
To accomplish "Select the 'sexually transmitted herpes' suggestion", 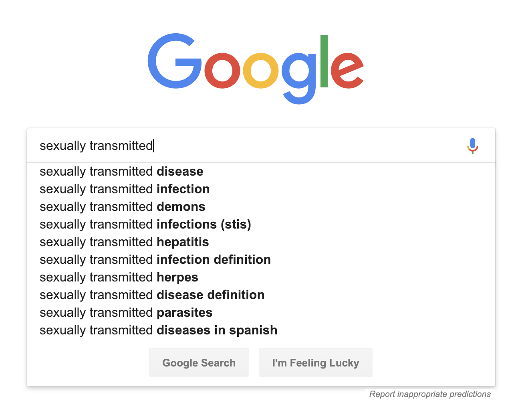I will [x=261, y=277].
